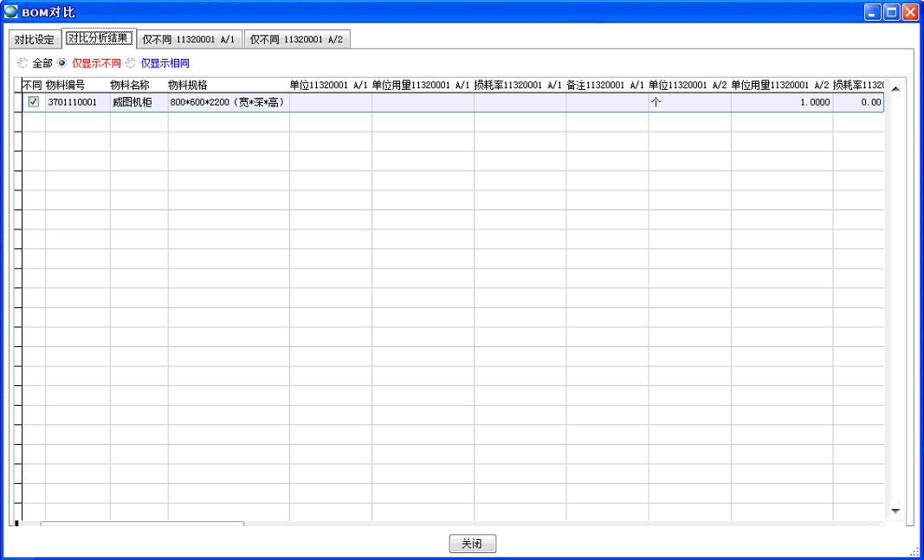Click the resize grip in window corner
Viewport: 924px width, 560px height.
tap(914, 551)
